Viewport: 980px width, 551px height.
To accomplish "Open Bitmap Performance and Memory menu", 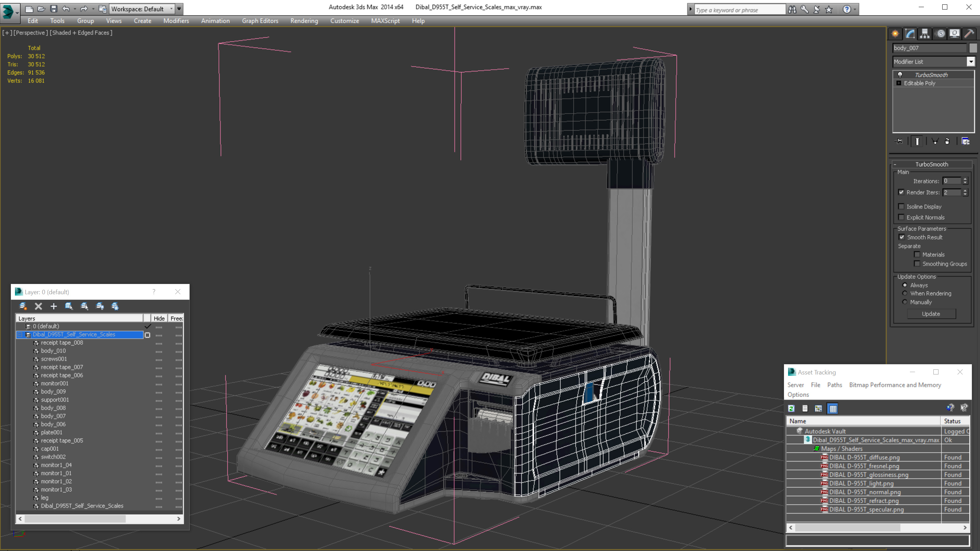I will (895, 385).
